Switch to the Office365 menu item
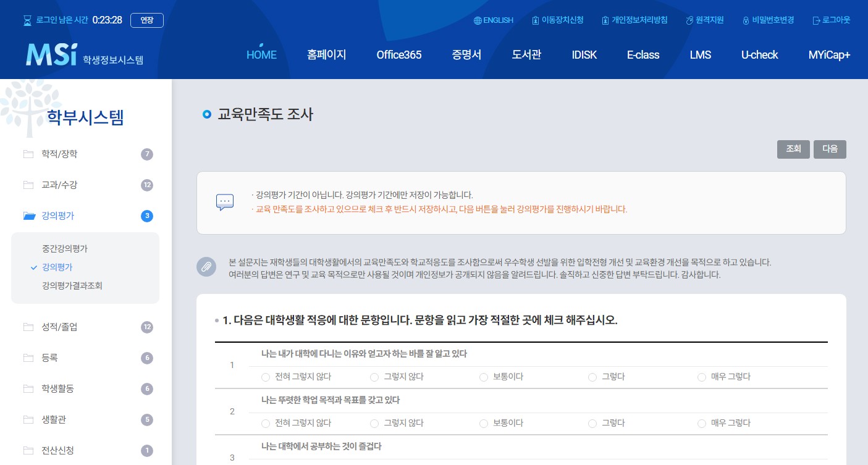Viewport: 868px width, 465px height. (399, 55)
